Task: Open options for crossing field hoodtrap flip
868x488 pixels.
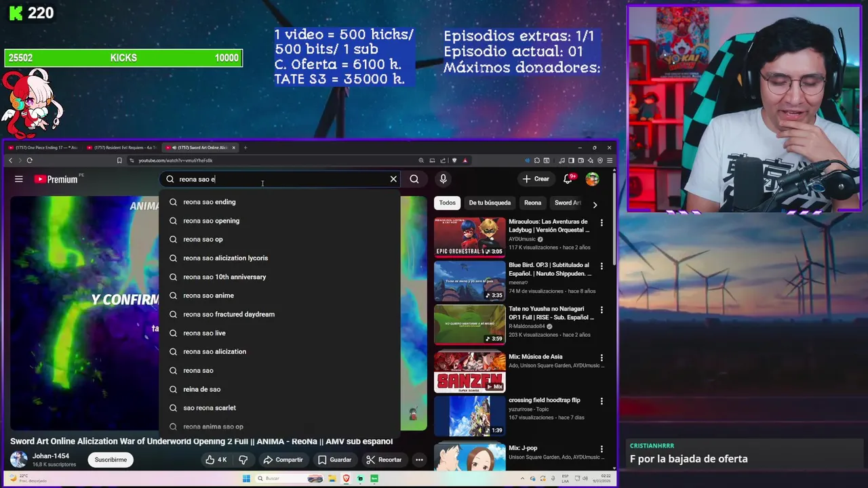Action: click(x=601, y=401)
